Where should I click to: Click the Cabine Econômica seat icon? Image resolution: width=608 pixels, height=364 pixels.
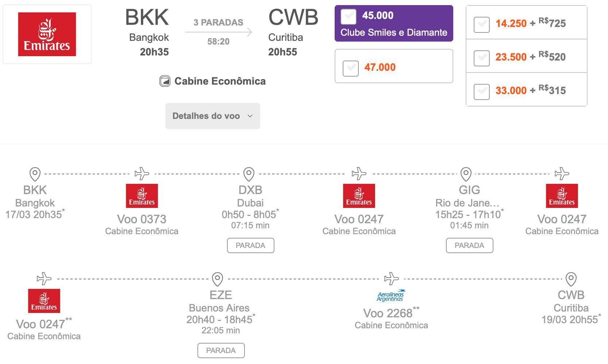click(x=165, y=81)
